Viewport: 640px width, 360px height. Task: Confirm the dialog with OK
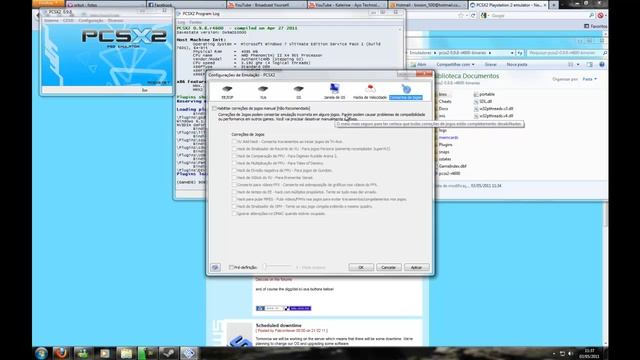pyautogui.click(x=361, y=267)
